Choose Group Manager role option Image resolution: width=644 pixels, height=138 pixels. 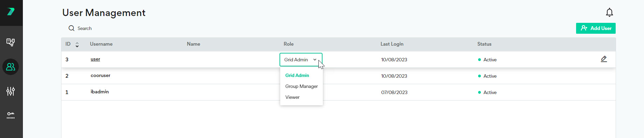pyautogui.click(x=301, y=86)
